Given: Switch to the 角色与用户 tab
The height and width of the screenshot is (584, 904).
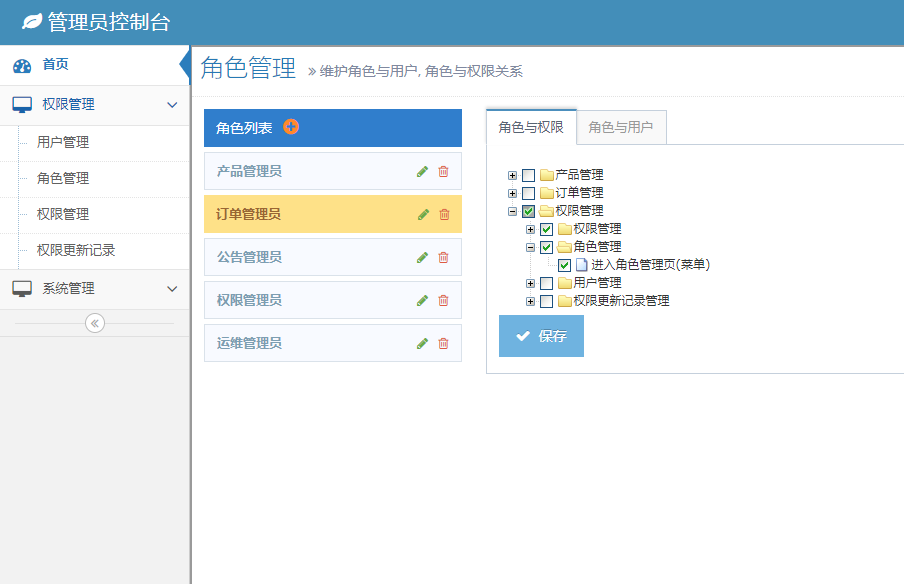Looking at the screenshot, I should pos(621,127).
